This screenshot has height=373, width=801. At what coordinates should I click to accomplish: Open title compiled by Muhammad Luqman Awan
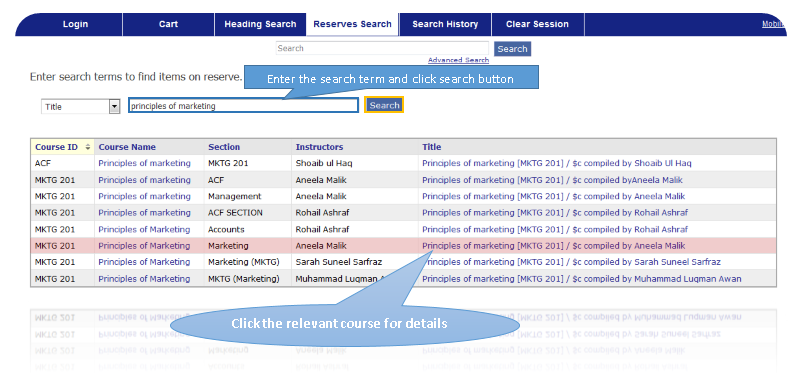582,279
